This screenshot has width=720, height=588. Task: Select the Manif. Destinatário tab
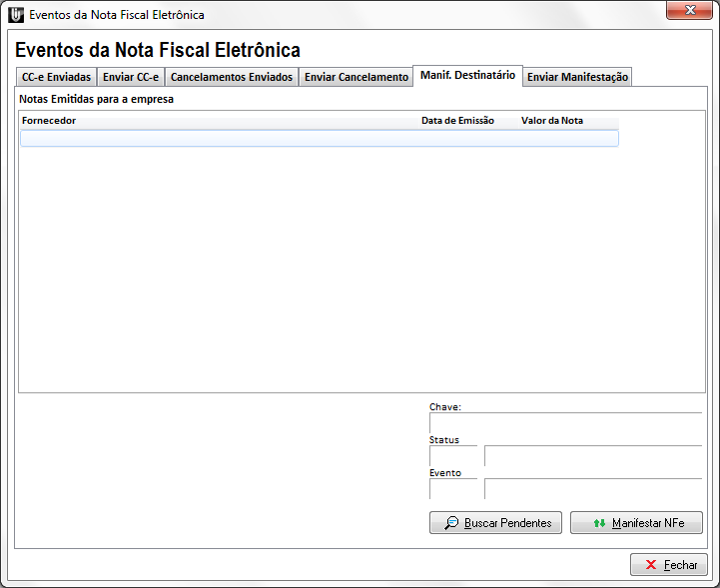click(467, 75)
